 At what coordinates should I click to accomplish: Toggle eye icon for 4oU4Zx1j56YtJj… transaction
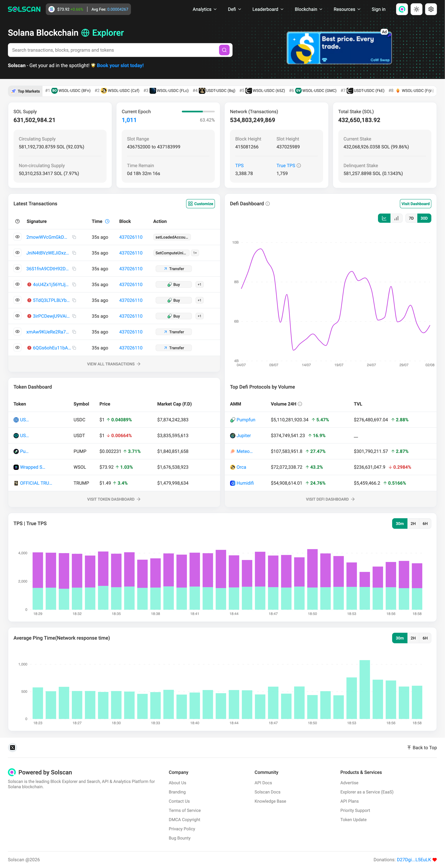(x=18, y=284)
